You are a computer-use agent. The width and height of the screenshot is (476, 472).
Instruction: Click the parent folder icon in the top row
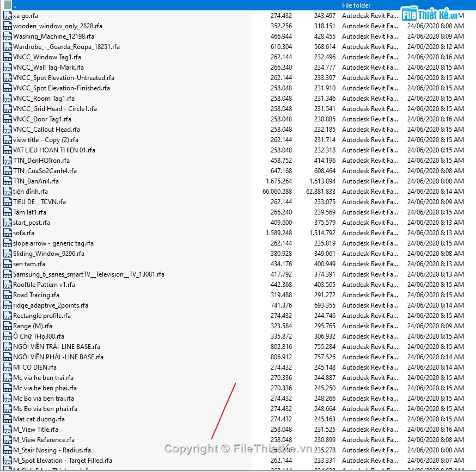[8, 5]
